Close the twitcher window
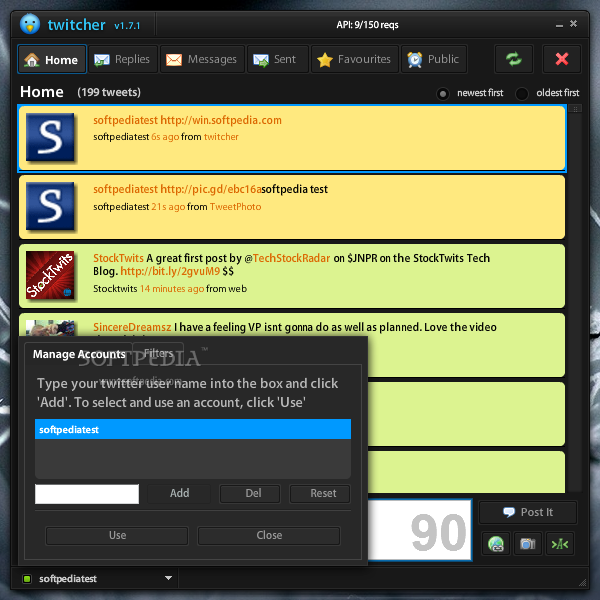 [573, 24]
